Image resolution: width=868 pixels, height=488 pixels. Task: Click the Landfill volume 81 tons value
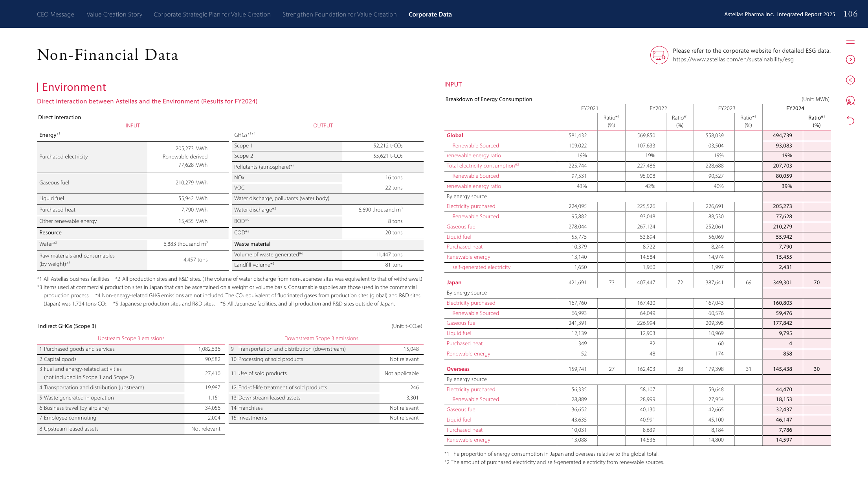click(x=394, y=265)
